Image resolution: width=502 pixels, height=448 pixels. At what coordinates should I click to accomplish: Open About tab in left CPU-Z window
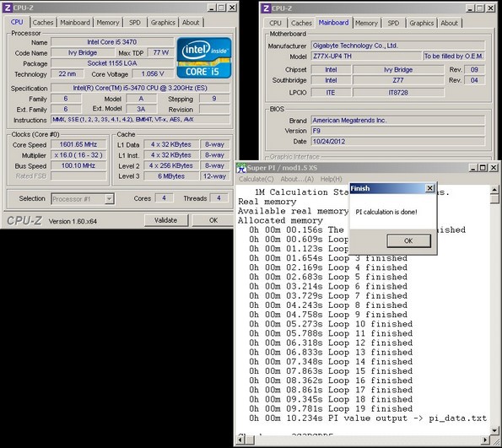(x=191, y=23)
